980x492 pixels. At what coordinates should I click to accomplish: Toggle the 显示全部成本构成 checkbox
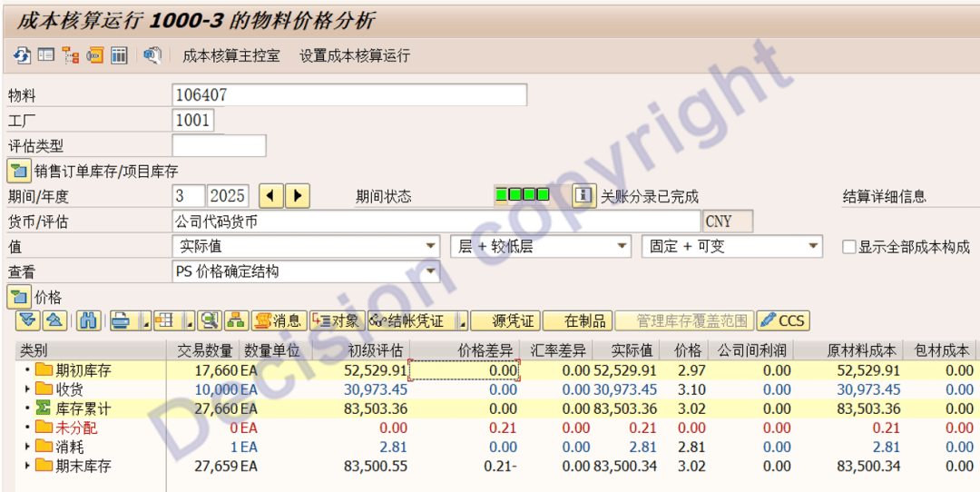click(x=849, y=247)
